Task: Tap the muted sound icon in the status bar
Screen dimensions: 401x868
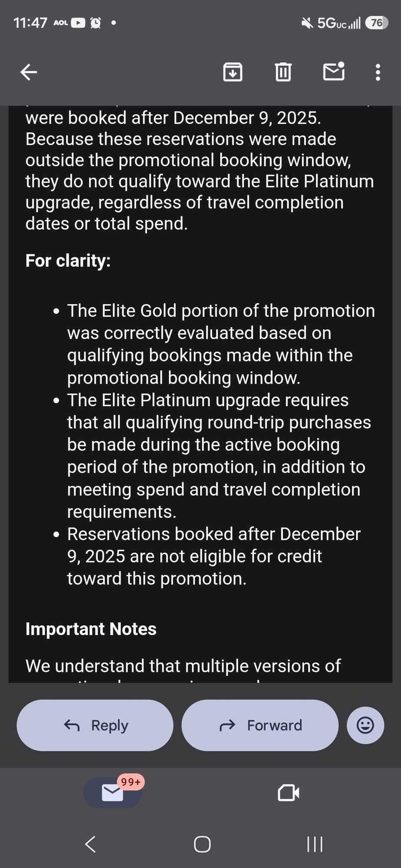Action: [307, 23]
